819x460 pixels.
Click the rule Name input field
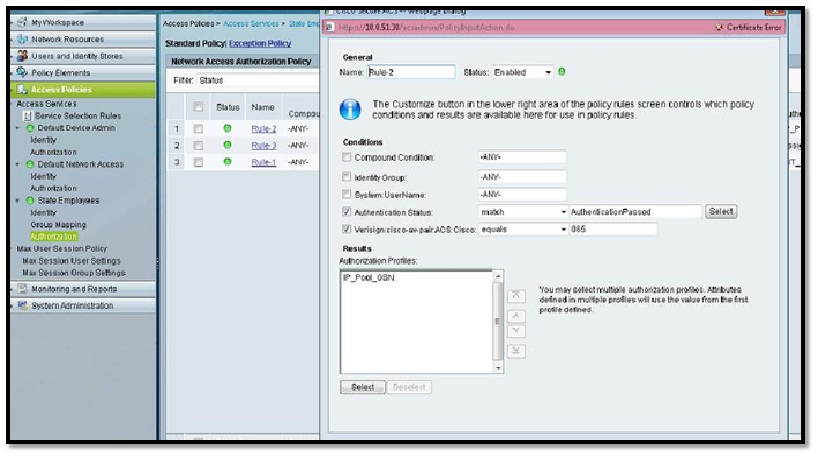(x=411, y=72)
